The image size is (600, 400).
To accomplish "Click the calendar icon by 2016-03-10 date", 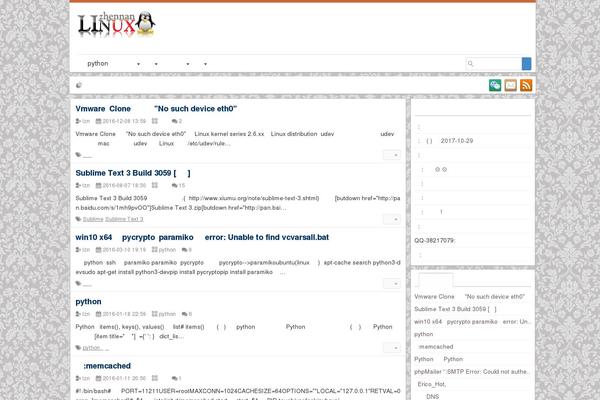I will pyautogui.click(x=98, y=250).
